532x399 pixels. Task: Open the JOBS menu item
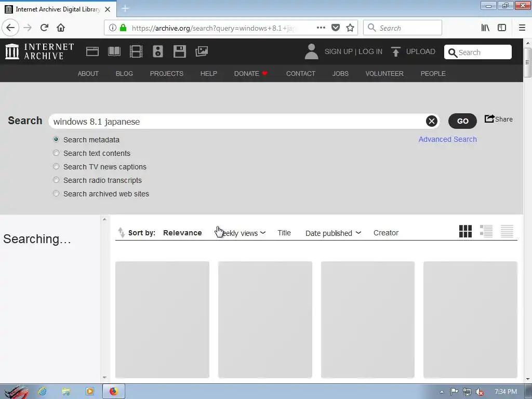coord(340,74)
